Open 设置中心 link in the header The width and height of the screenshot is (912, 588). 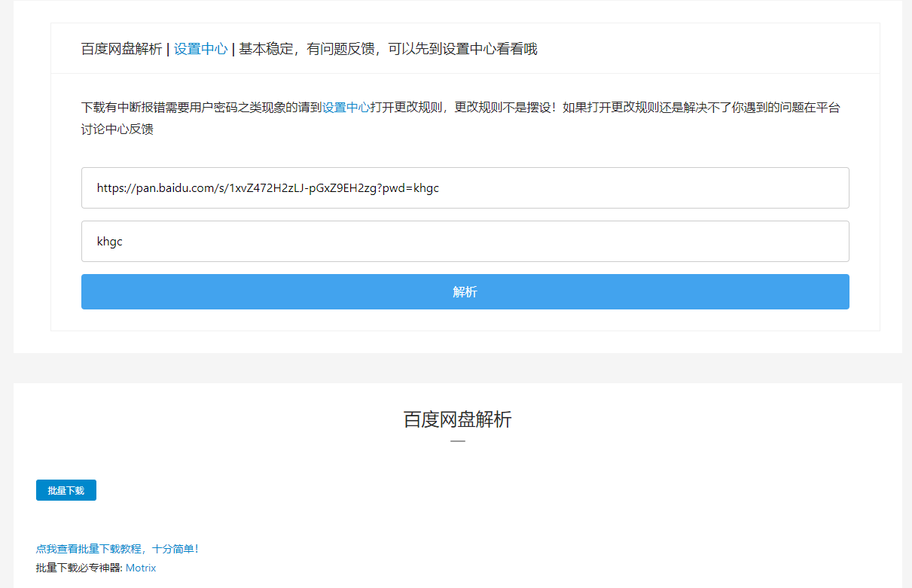[x=200, y=50]
